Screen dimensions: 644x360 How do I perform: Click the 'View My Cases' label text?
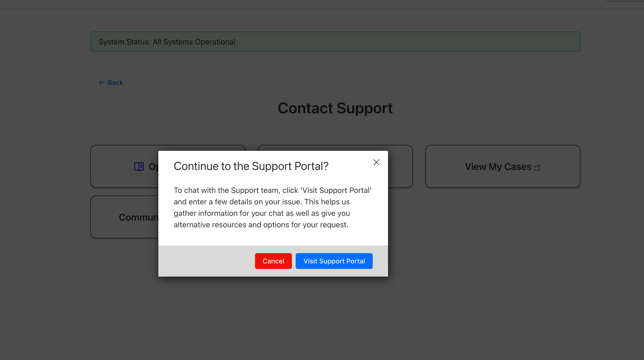pyautogui.click(x=498, y=167)
